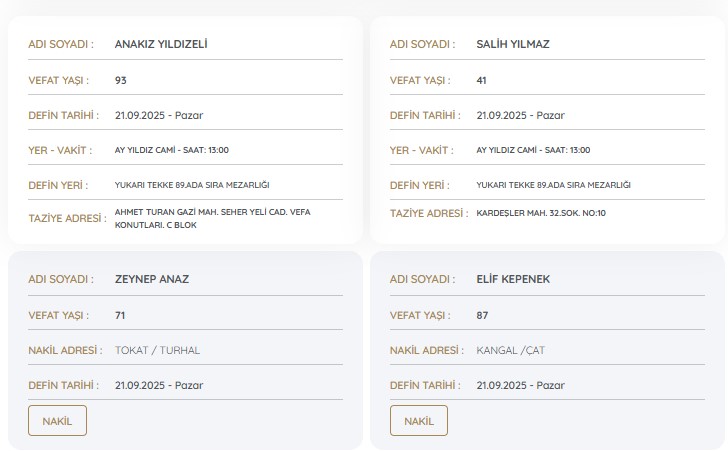Image resolution: width=728 pixels, height=451 pixels.
Task: Click the burial date in Elif Kepenek's card
Action: pyautogui.click(x=520, y=385)
